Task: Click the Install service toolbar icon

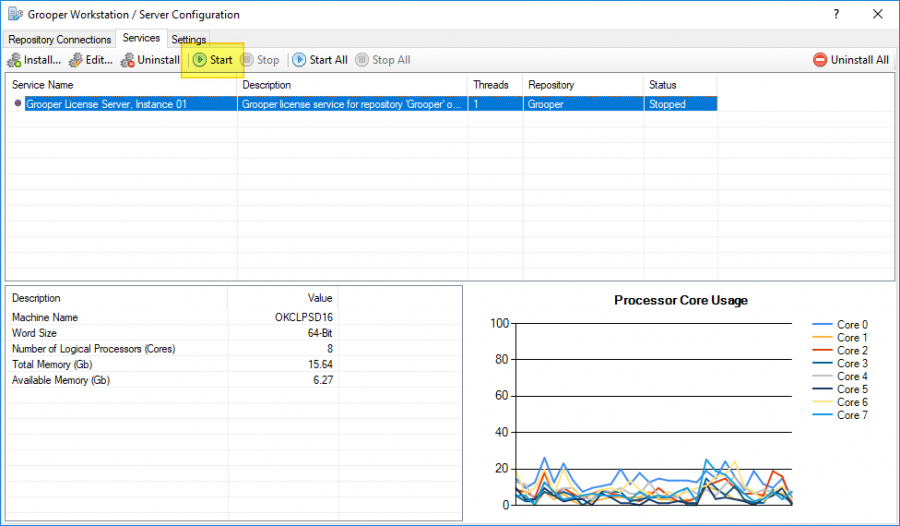Action: click(14, 60)
